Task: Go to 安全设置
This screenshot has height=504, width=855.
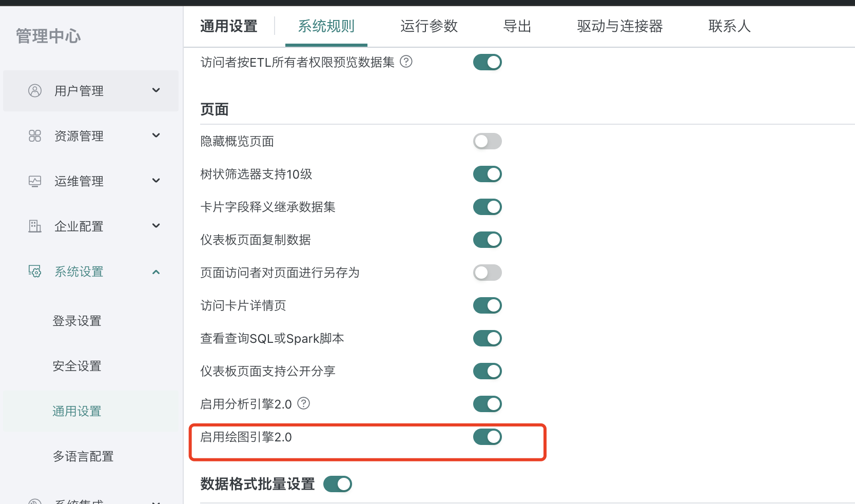Action: 76,365
